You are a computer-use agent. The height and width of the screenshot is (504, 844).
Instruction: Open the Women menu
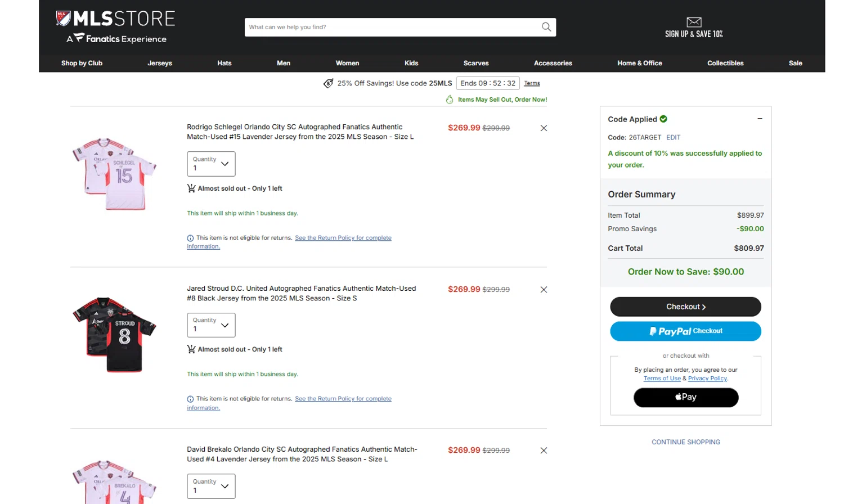[347, 63]
